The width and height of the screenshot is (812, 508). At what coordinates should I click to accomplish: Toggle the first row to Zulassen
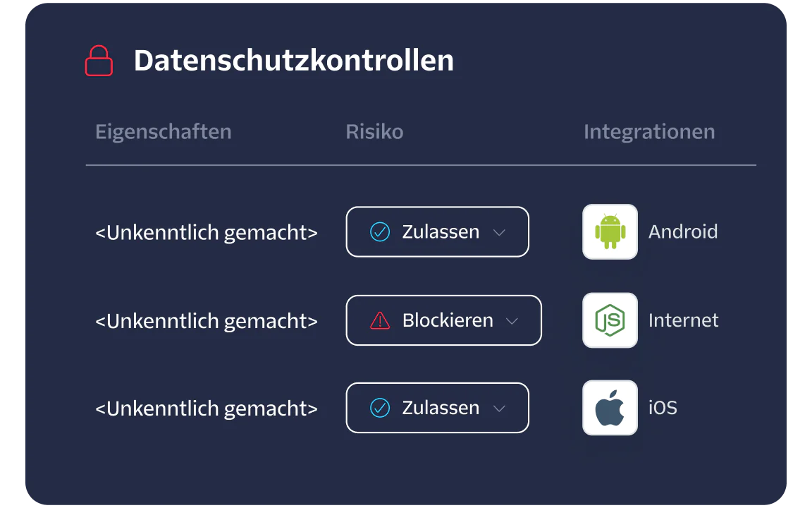(x=437, y=231)
